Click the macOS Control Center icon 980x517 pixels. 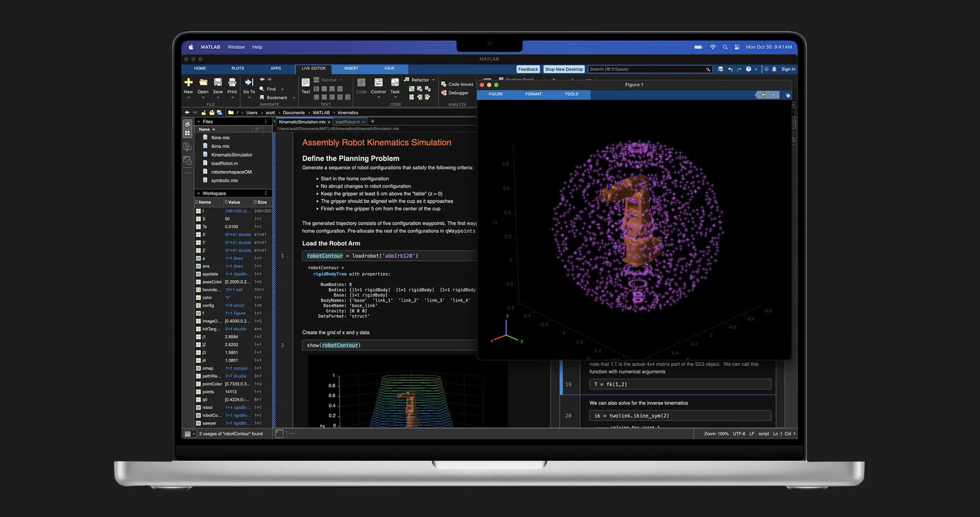pyautogui.click(x=737, y=47)
